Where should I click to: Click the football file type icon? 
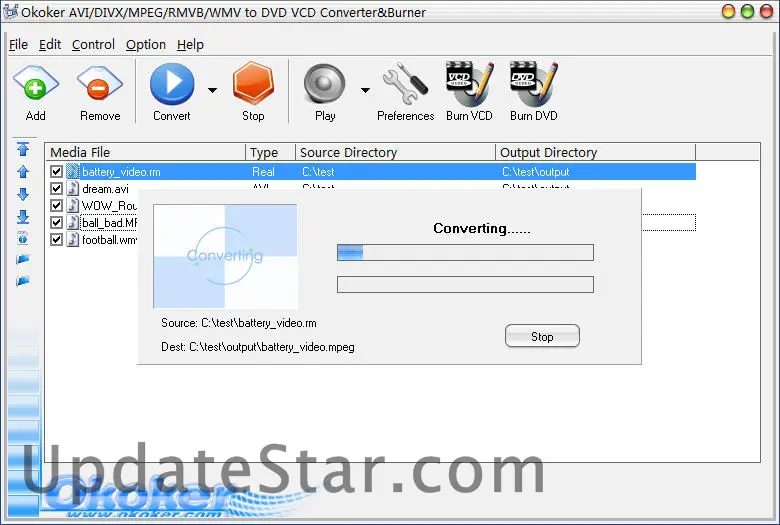73,239
